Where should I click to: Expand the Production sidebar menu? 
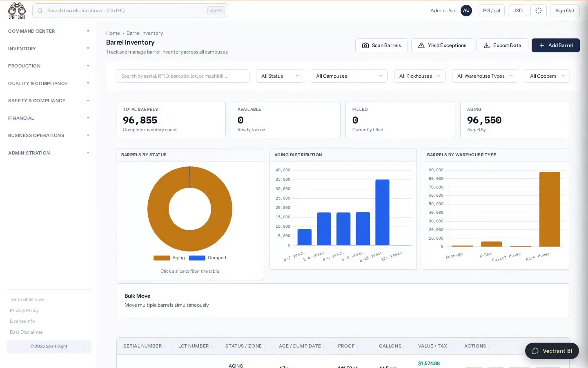tap(49, 66)
